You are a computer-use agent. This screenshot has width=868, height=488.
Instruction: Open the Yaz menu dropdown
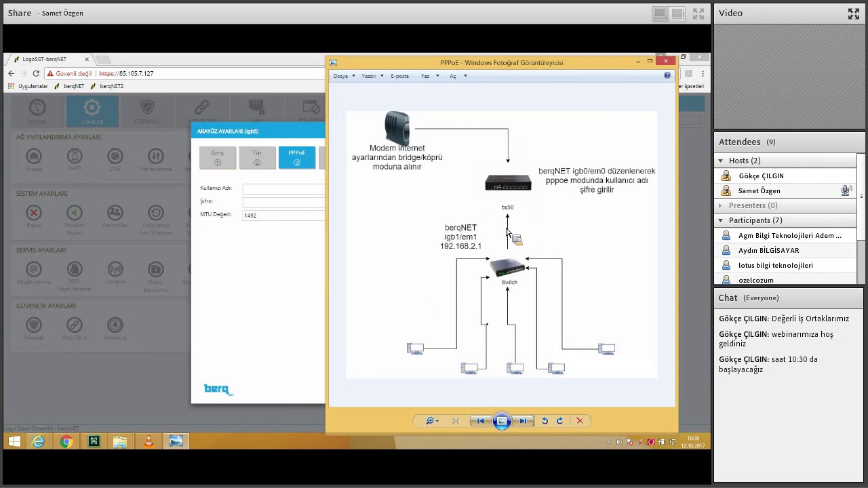tap(429, 76)
